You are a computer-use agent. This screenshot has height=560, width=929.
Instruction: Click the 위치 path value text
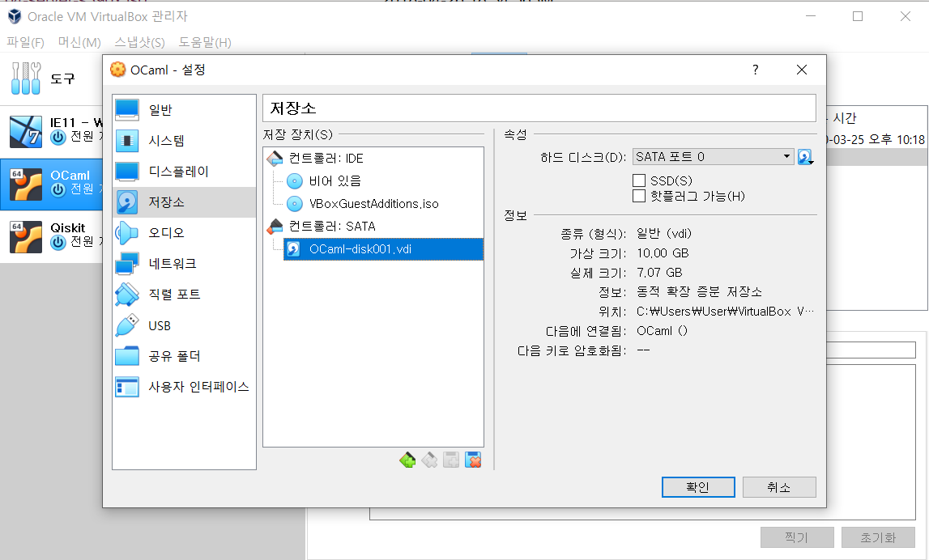[x=725, y=312]
